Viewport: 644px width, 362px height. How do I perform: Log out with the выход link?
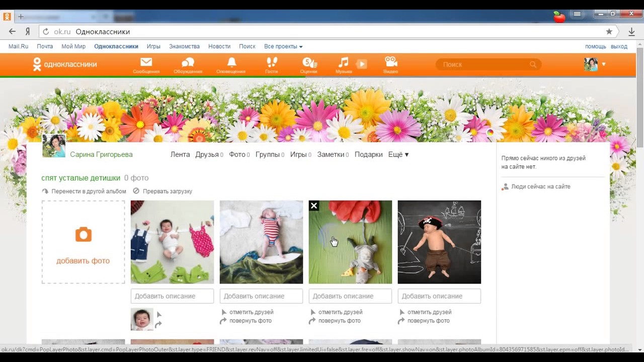[x=619, y=46]
